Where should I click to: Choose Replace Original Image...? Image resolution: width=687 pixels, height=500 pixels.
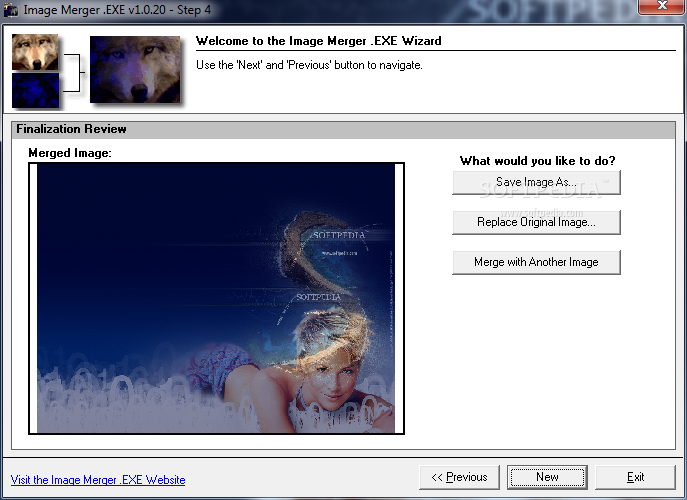click(x=536, y=222)
